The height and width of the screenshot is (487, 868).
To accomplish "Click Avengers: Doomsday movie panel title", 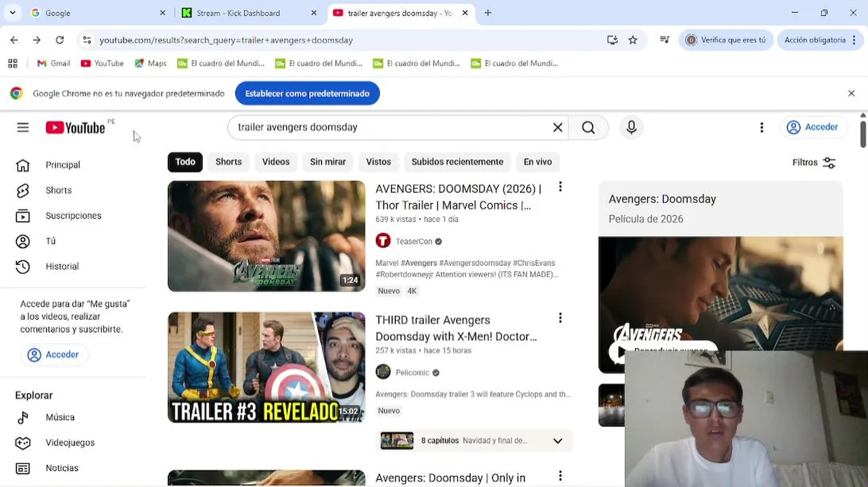I will tap(662, 199).
